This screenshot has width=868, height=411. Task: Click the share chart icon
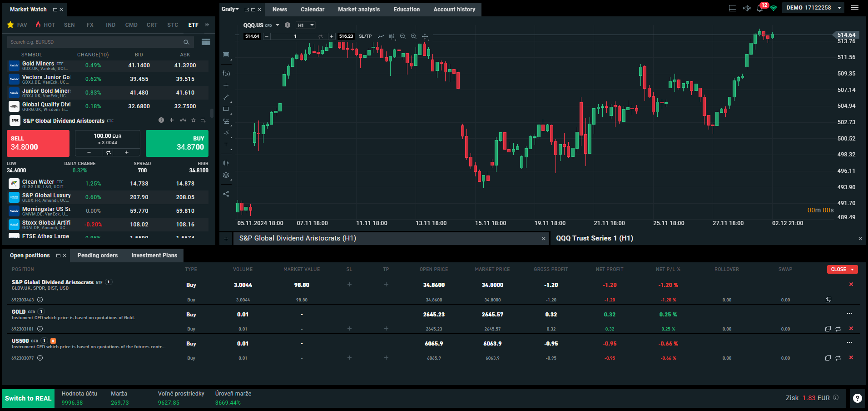click(226, 194)
